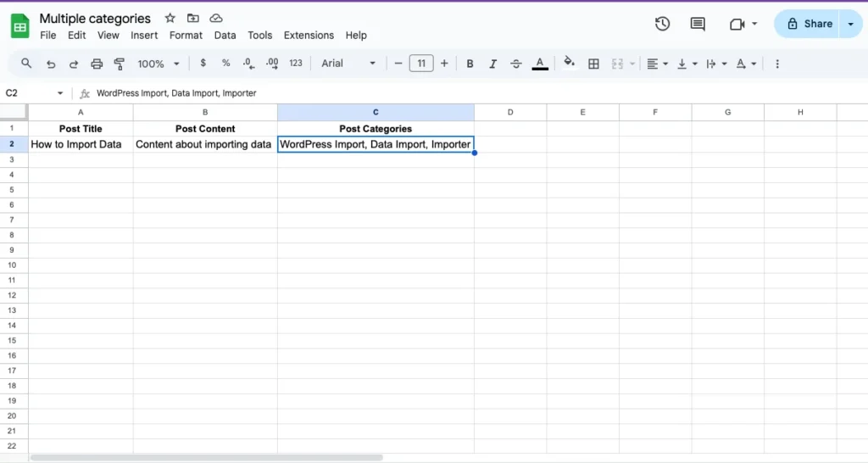Toggle strikethrough formatting
The height and width of the screenshot is (463, 868).
[515, 64]
